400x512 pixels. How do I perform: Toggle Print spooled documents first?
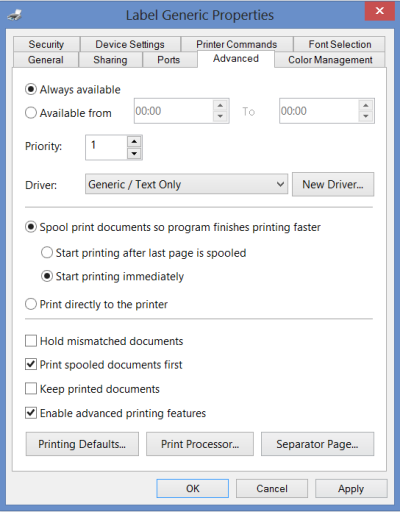click(31, 364)
